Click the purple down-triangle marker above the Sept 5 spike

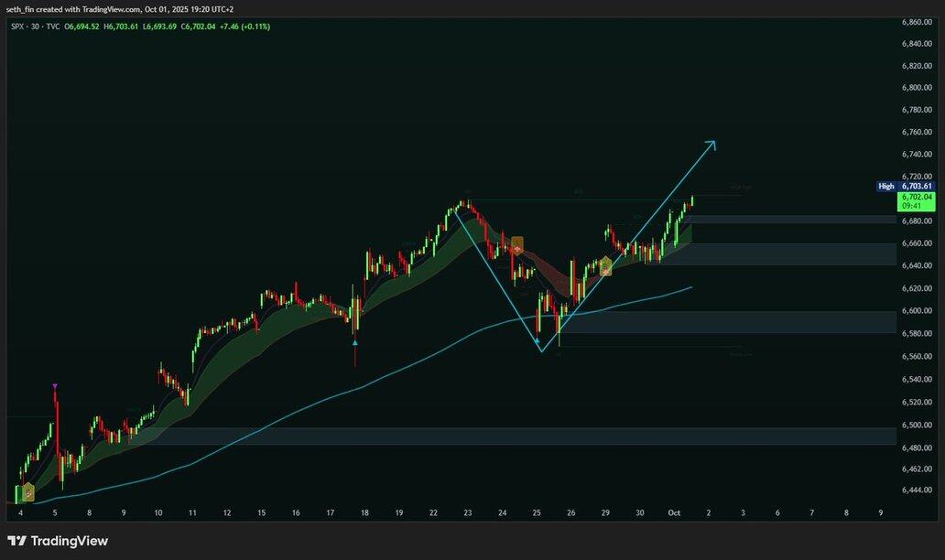55,387
